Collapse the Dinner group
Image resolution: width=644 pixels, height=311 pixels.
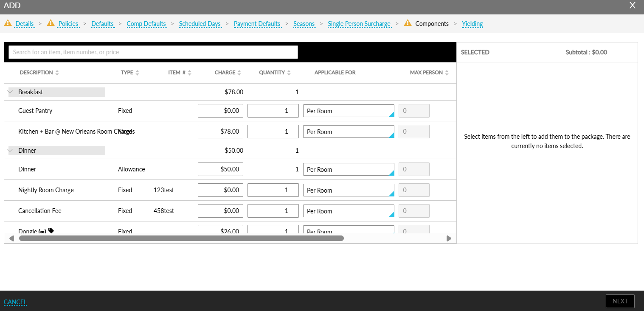coord(11,151)
